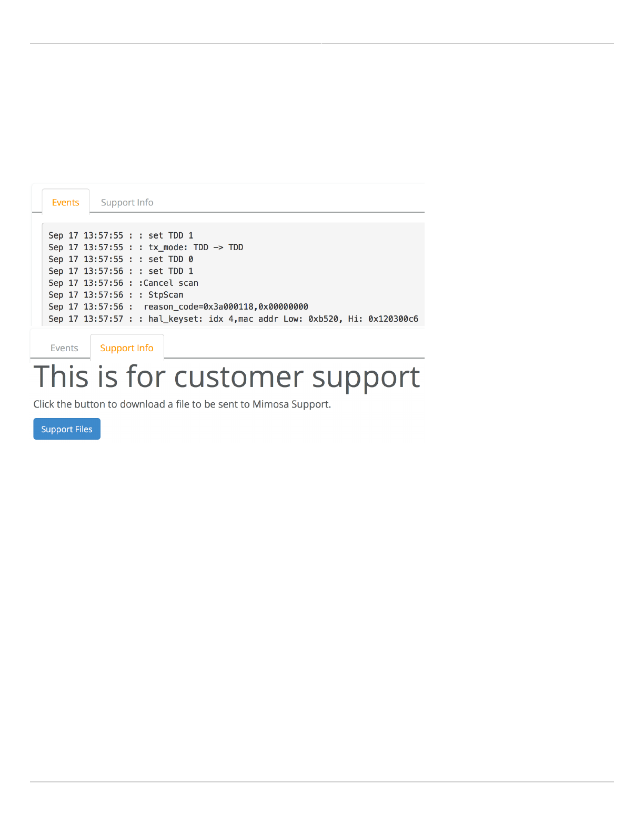Click the ':Cancel scan' log entry
Image resolution: width=644 pixels, height=834 pixels.
(x=124, y=283)
